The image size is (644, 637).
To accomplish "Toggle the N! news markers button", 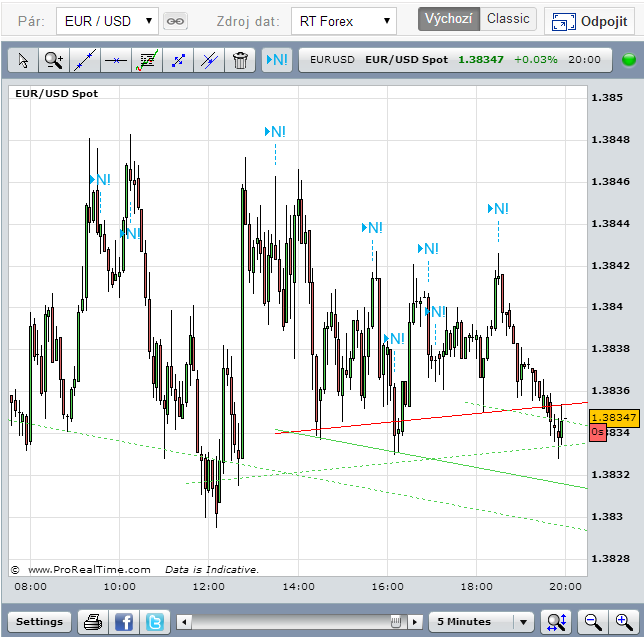I will click(x=277, y=60).
